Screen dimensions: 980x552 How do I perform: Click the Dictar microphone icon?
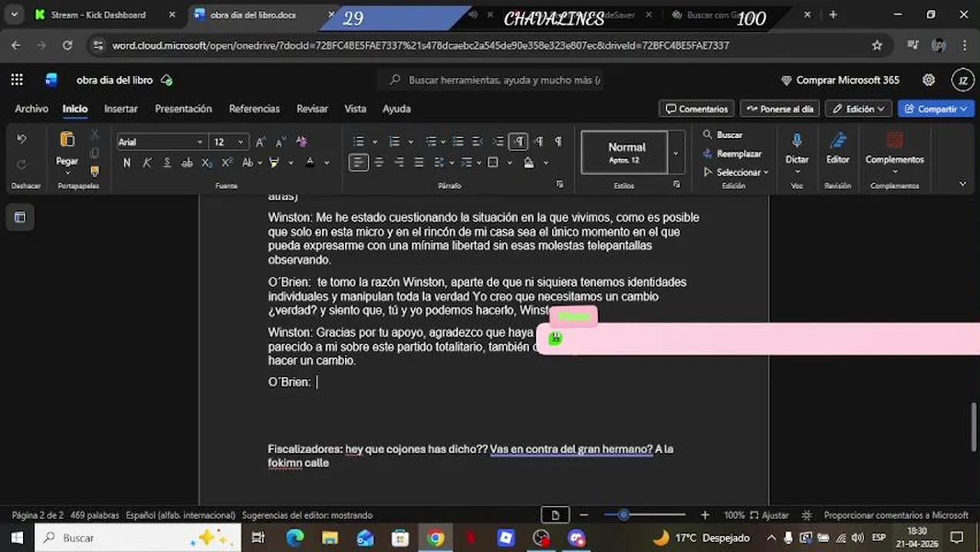click(x=797, y=140)
